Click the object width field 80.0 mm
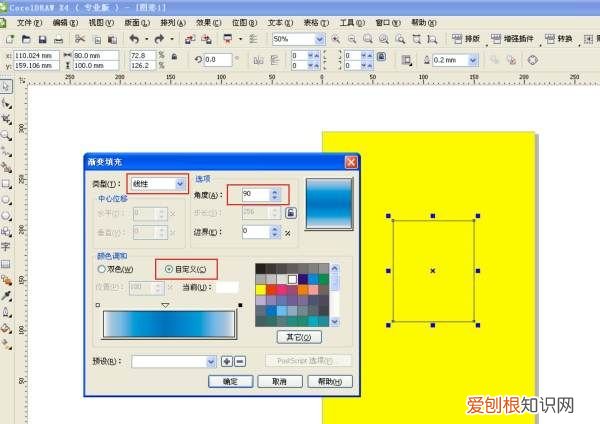 [x=96, y=55]
